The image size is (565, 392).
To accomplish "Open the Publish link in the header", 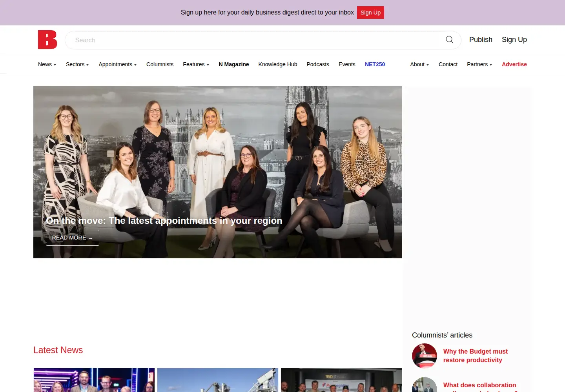I will point(481,40).
